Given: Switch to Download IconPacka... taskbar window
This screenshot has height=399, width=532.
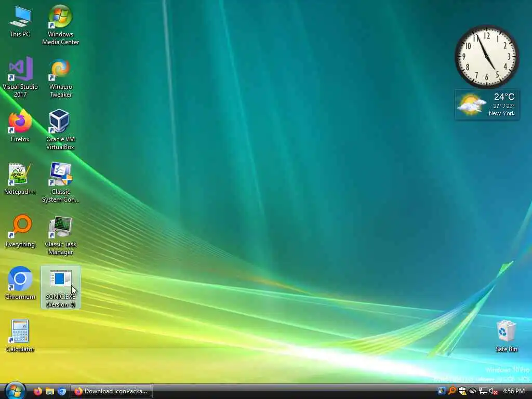Looking at the screenshot, I should [x=111, y=391].
